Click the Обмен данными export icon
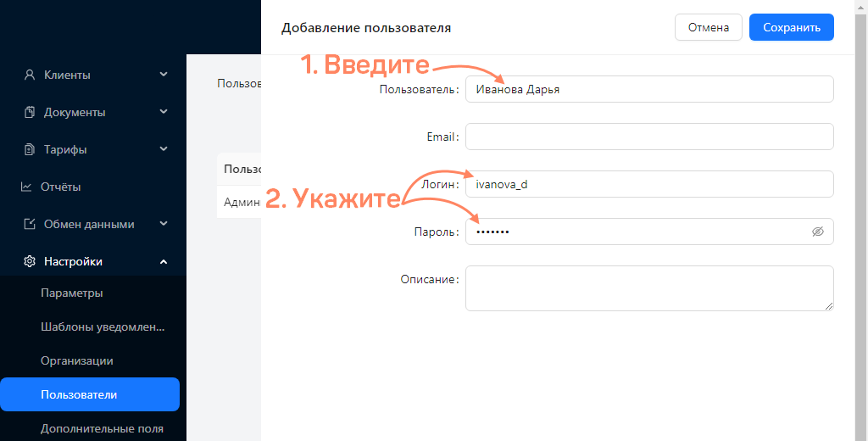This screenshot has width=868, height=441. coord(30,225)
